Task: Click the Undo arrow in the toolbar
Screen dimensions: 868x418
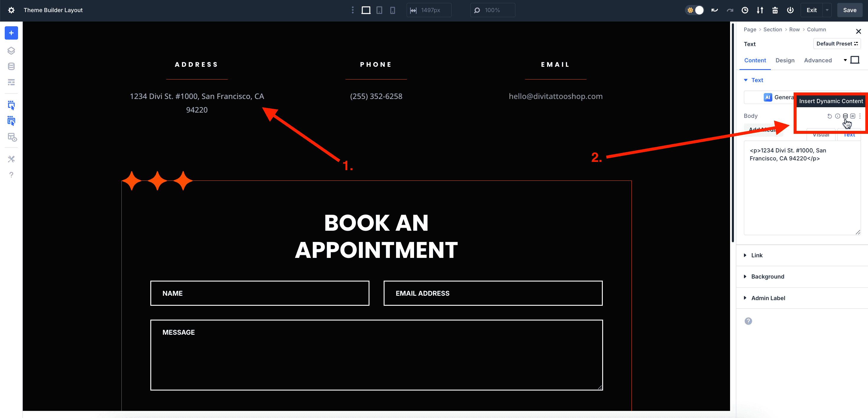Action: (x=714, y=10)
